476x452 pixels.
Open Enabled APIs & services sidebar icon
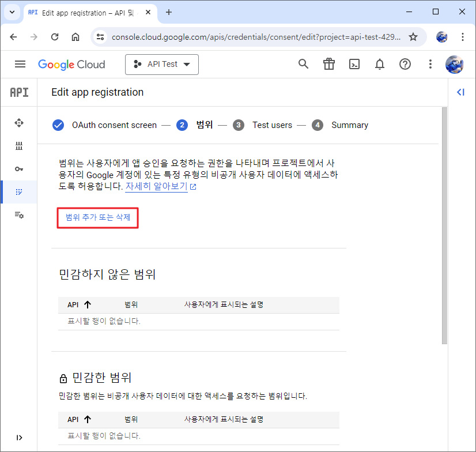click(x=19, y=123)
